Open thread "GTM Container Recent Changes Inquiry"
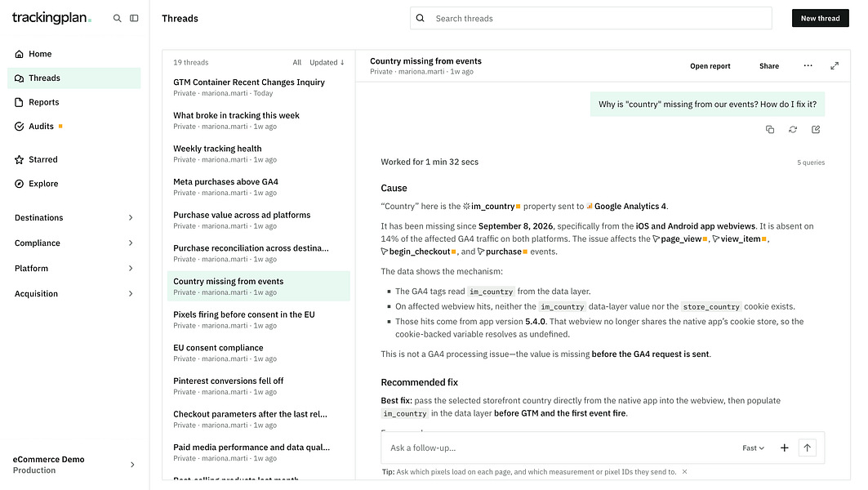Screen dimensions: 868x490 pyautogui.click(x=259, y=87)
